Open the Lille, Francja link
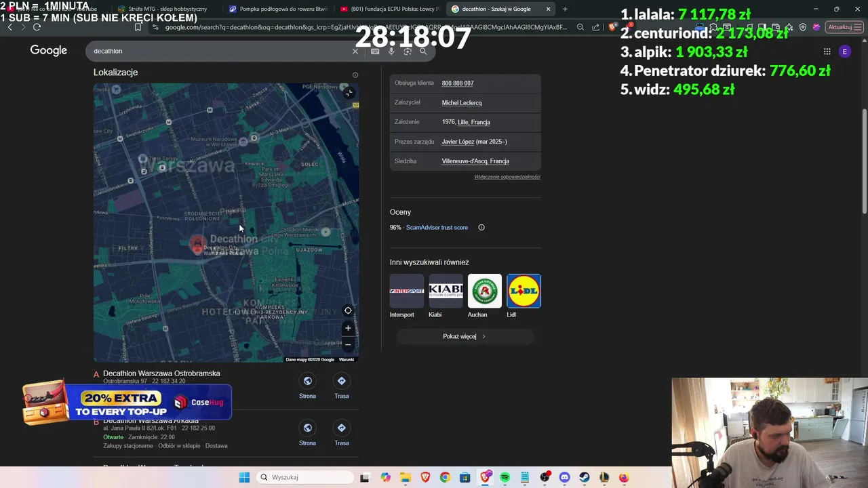The height and width of the screenshot is (488, 868). tap(474, 122)
